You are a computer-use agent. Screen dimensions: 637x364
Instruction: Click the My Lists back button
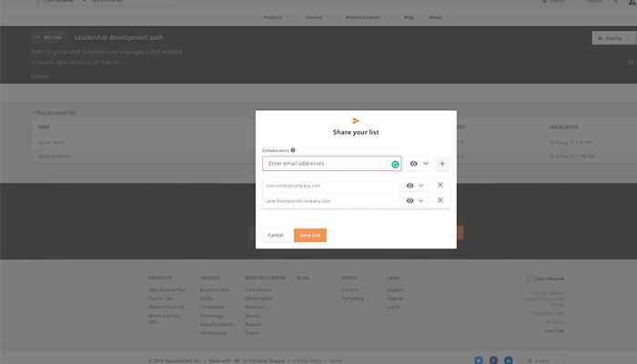click(49, 38)
